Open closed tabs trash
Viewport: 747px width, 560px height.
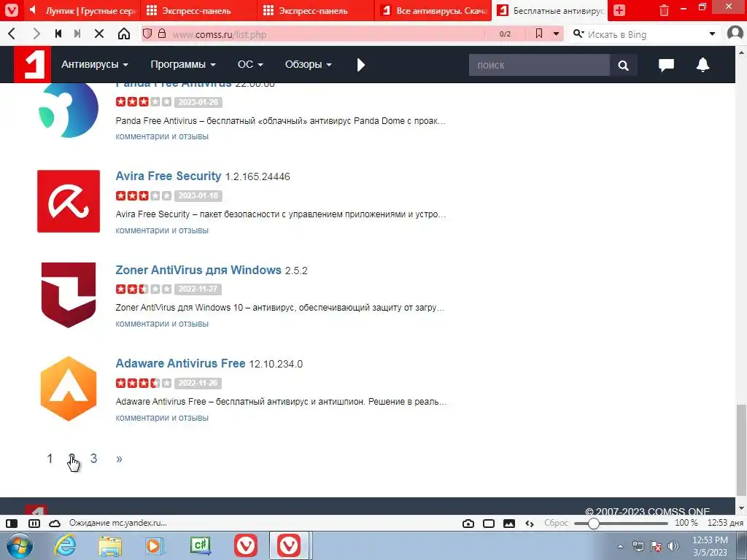pos(664,10)
